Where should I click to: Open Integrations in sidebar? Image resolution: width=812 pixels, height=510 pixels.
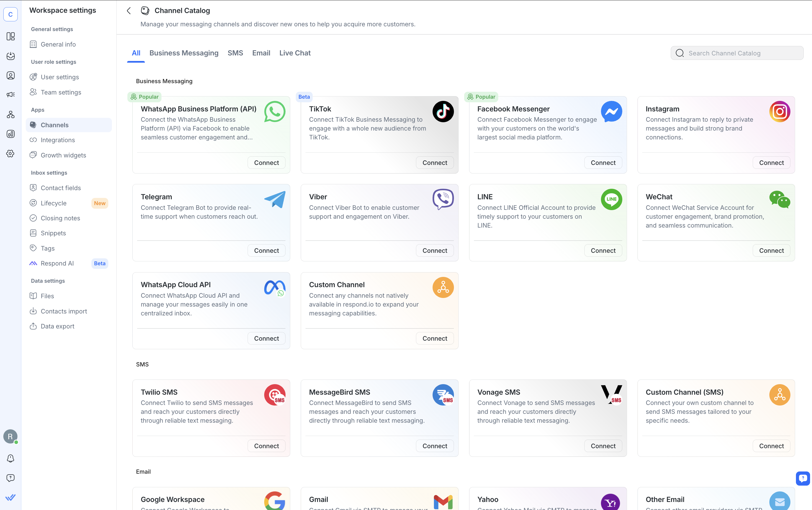(x=69, y=140)
